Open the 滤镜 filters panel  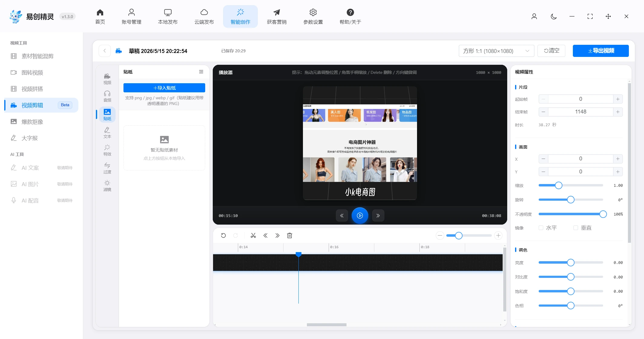point(107,186)
